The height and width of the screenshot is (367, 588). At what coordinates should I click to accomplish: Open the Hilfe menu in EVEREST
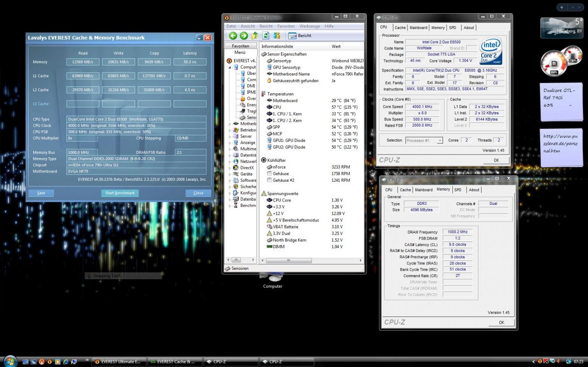tap(329, 26)
